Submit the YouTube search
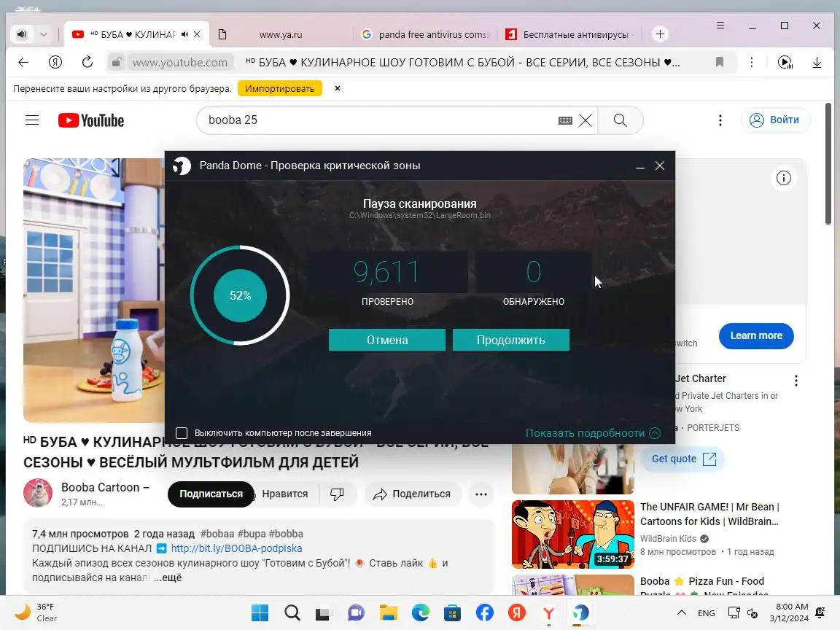The width and height of the screenshot is (840, 630). pos(621,120)
